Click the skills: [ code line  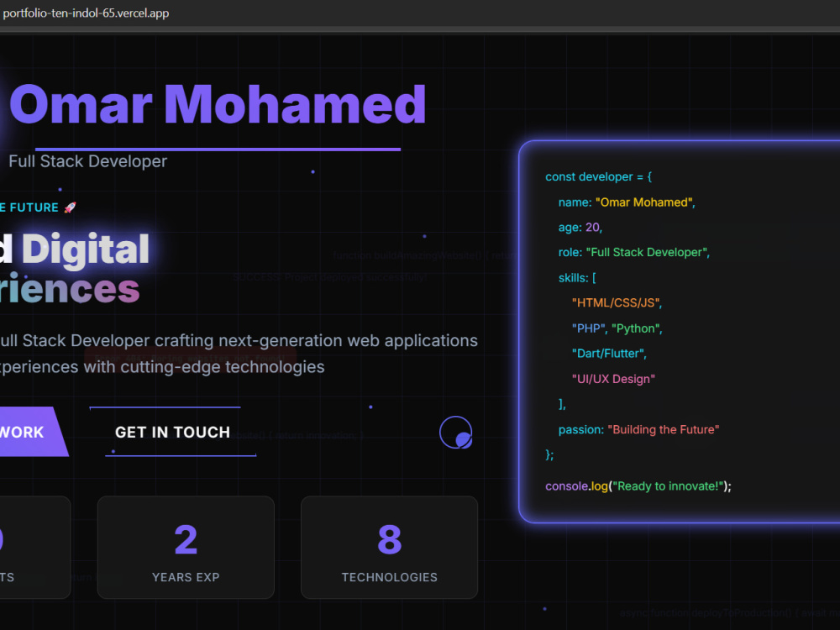pos(577,278)
